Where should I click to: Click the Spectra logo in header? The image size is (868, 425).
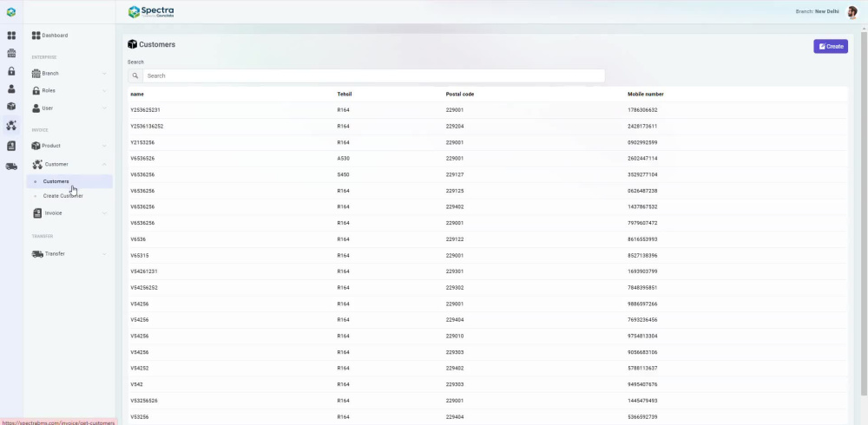(x=150, y=11)
